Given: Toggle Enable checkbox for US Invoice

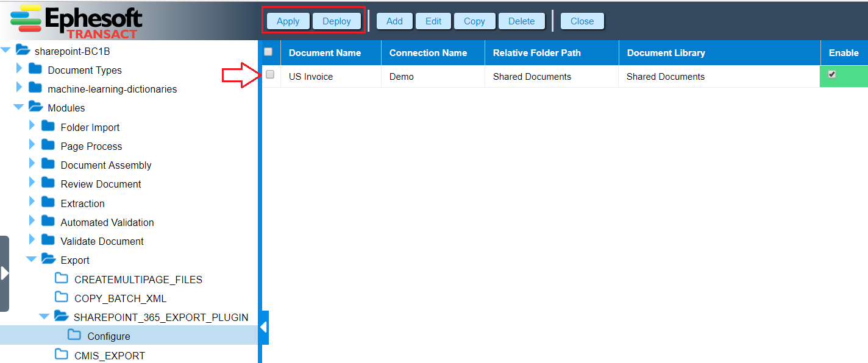Looking at the screenshot, I should (x=832, y=74).
